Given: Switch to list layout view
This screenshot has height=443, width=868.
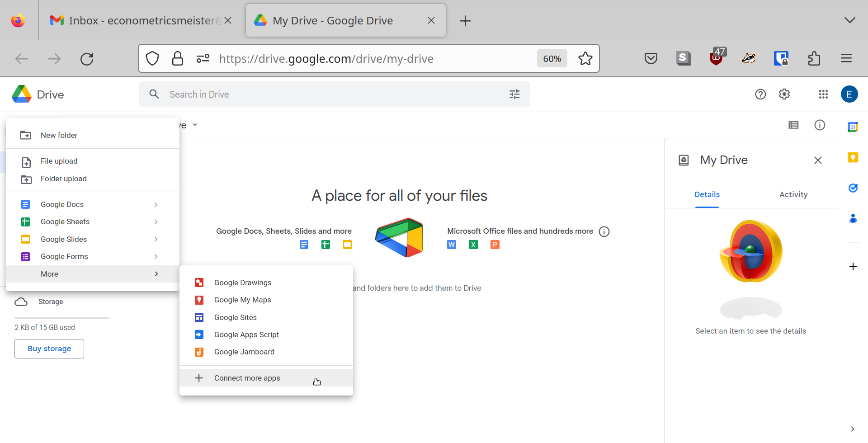Looking at the screenshot, I should click(x=793, y=125).
